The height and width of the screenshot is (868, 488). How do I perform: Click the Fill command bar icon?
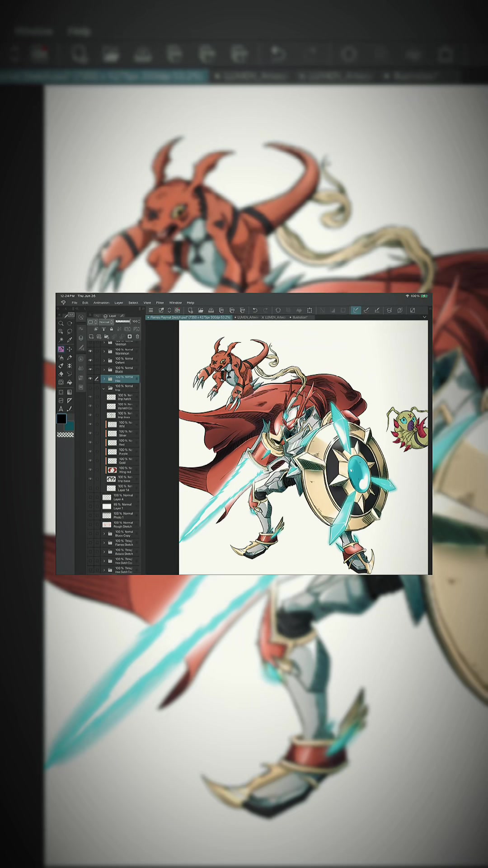point(299,310)
